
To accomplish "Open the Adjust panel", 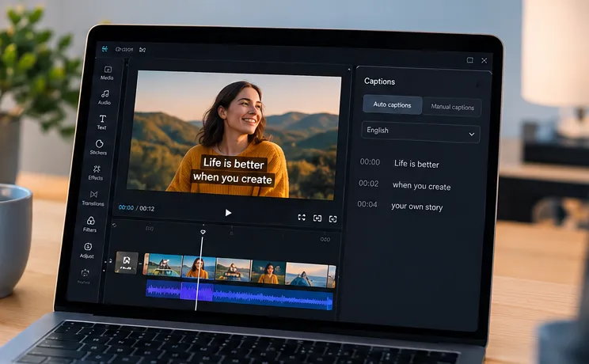I will point(88,250).
